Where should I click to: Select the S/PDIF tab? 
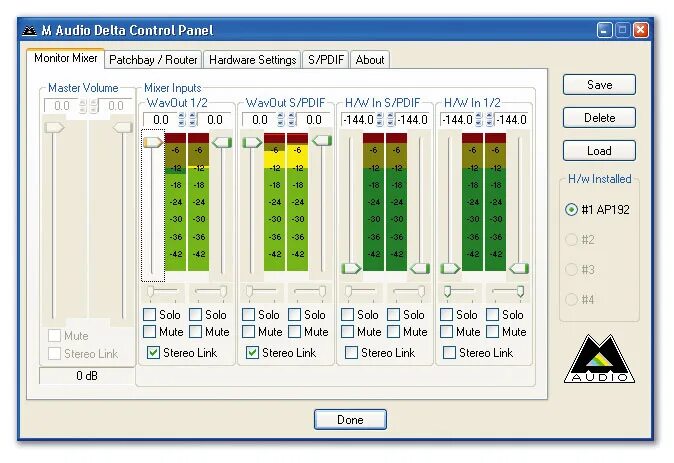click(x=326, y=60)
